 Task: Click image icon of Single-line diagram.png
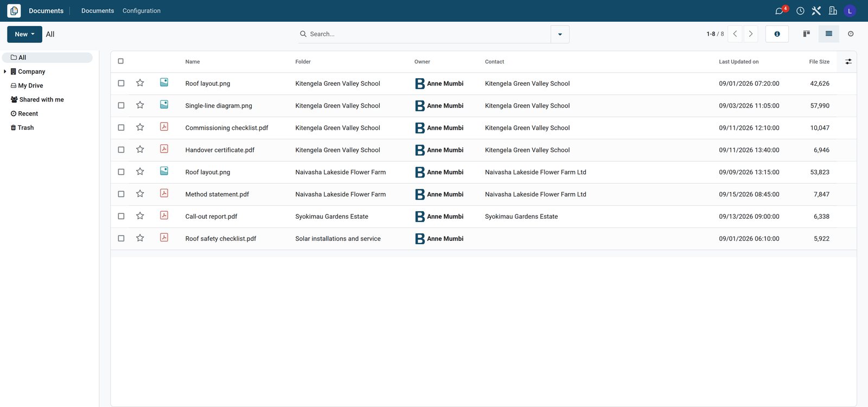pos(164,104)
